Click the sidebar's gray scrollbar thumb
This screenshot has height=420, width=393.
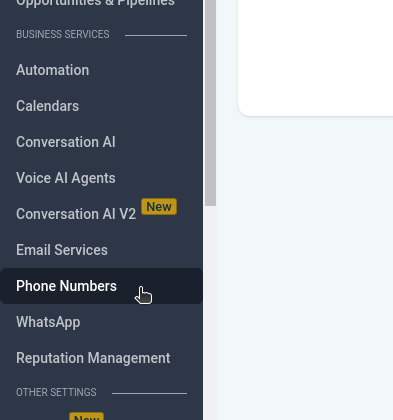click(210, 103)
